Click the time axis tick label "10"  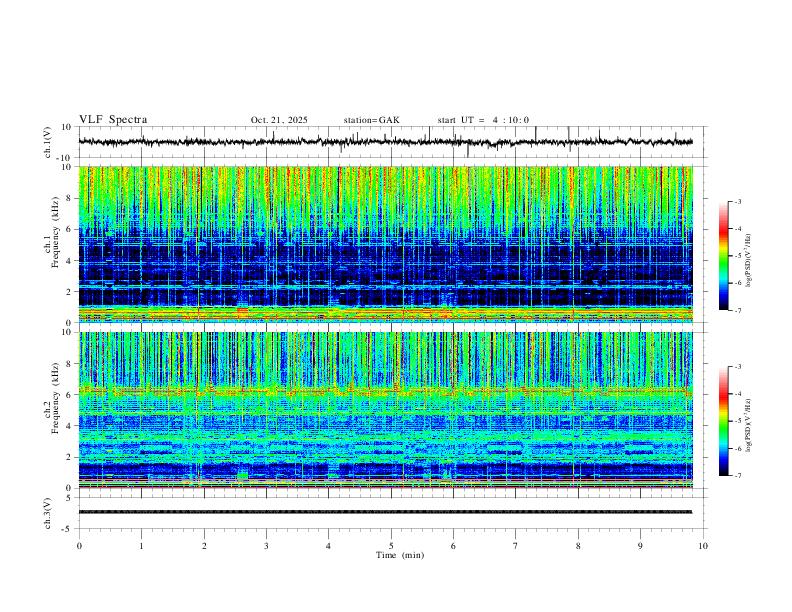point(703,546)
